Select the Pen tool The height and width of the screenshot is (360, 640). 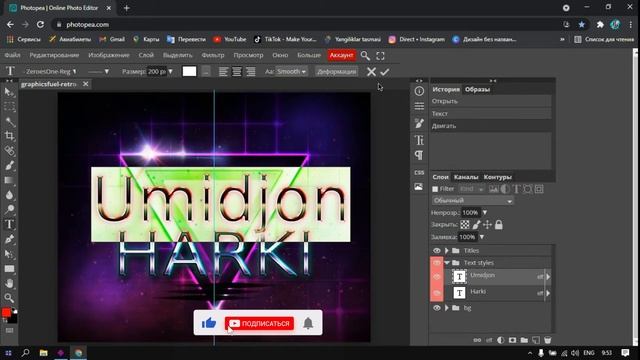point(9,239)
